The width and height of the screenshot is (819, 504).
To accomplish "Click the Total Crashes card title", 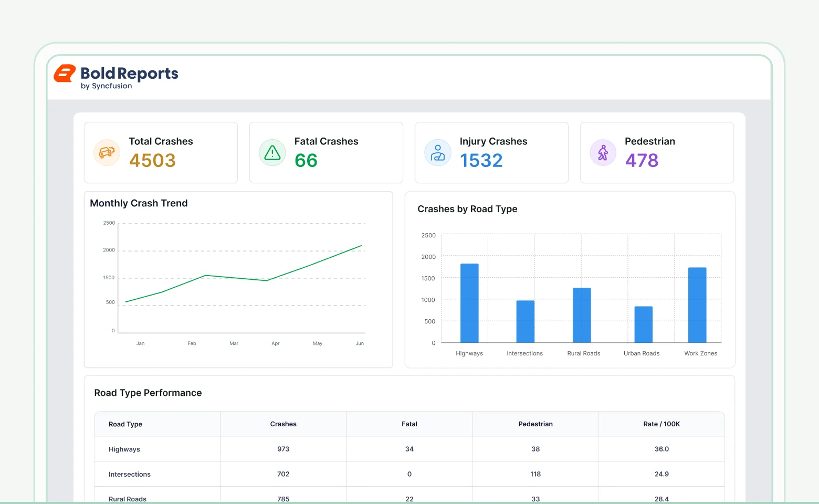I will click(x=161, y=141).
